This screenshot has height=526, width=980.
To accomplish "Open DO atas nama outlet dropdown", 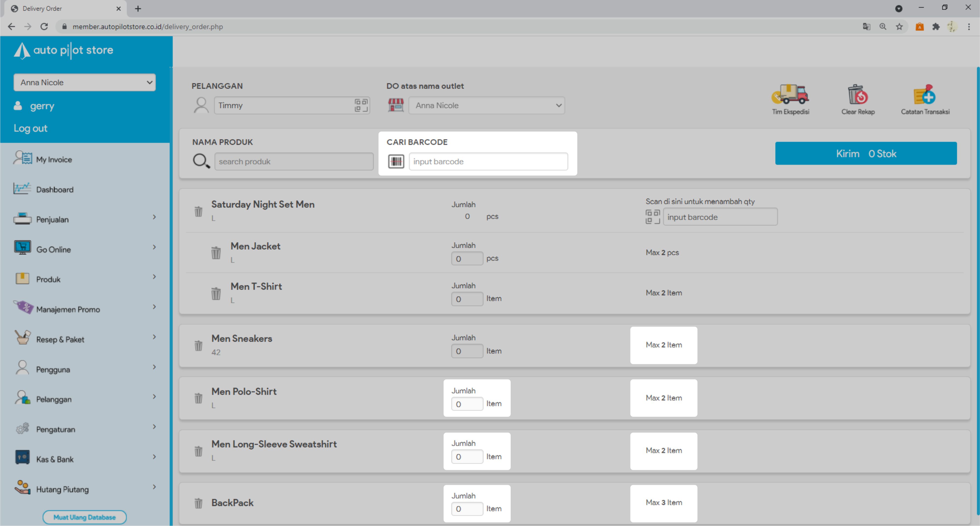I will pos(486,105).
